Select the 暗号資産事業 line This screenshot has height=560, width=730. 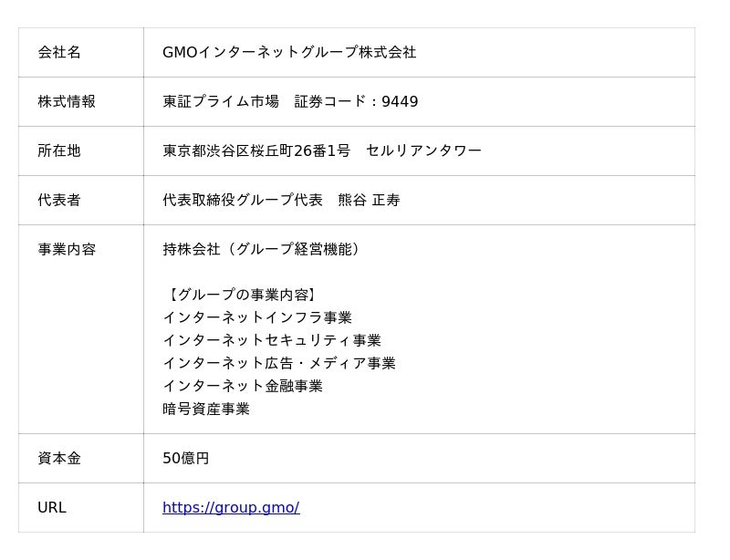(x=205, y=410)
